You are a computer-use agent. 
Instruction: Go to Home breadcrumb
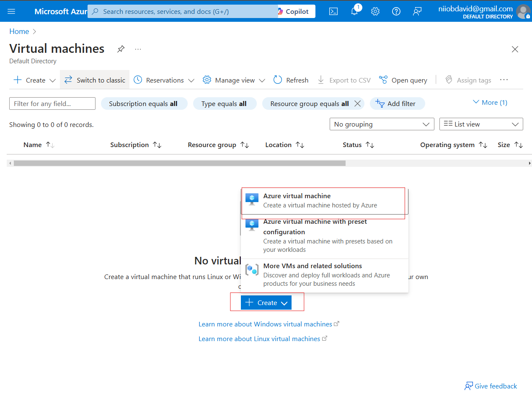[19, 31]
